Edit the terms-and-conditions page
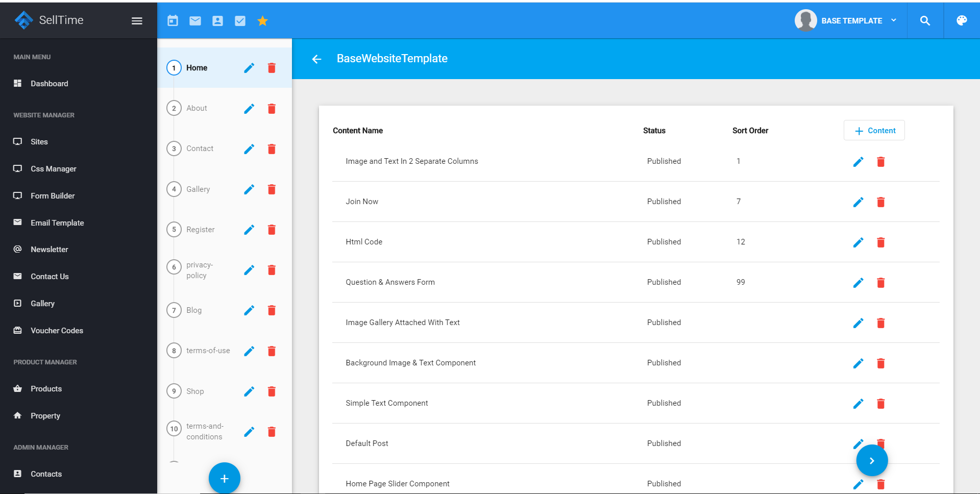The height and width of the screenshot is (494, 980). (x=249, y=432)
